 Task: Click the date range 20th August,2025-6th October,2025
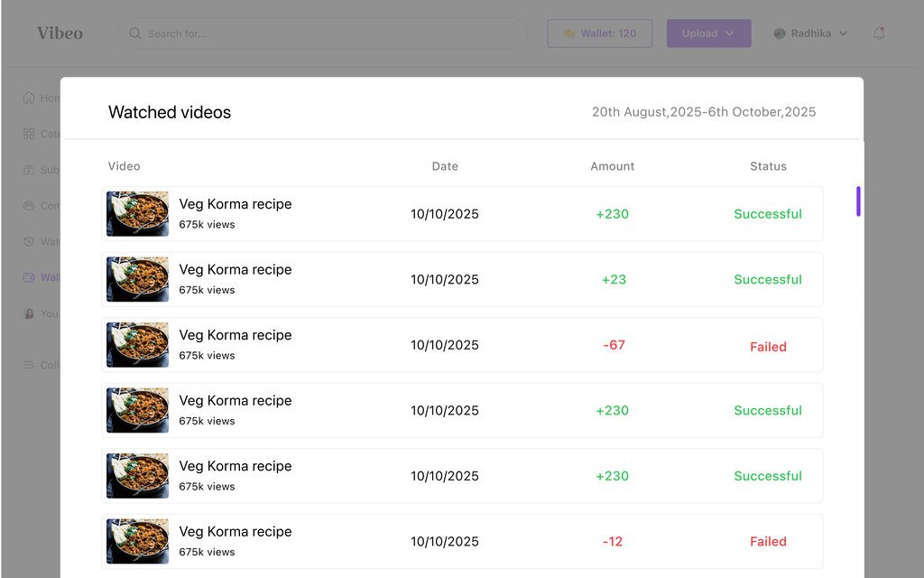tap(704, 112)
